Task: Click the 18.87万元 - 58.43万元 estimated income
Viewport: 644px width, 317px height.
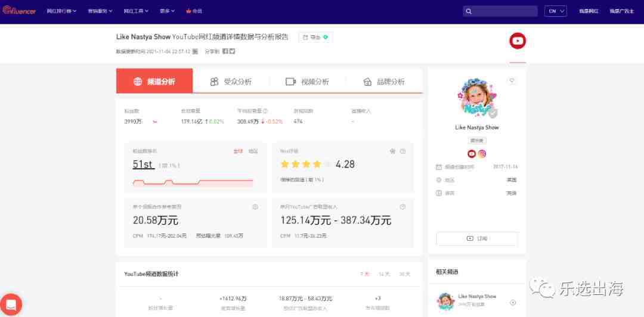Action: (305, 299)
